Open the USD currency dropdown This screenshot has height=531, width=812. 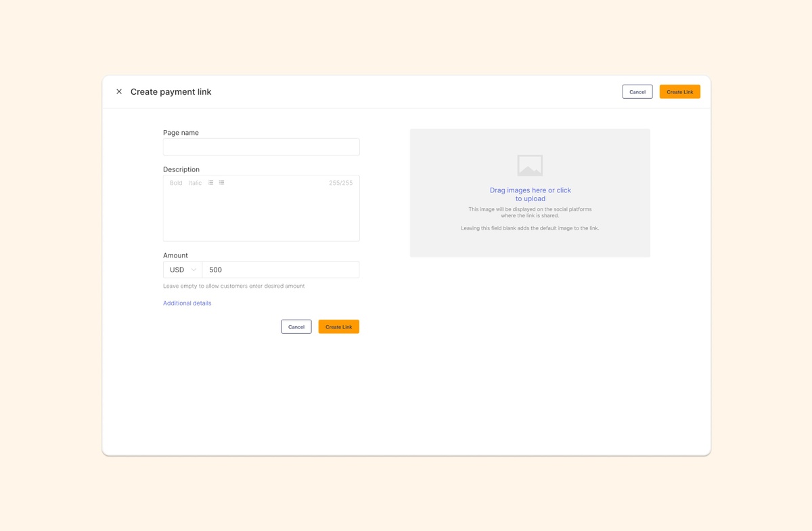183,270
